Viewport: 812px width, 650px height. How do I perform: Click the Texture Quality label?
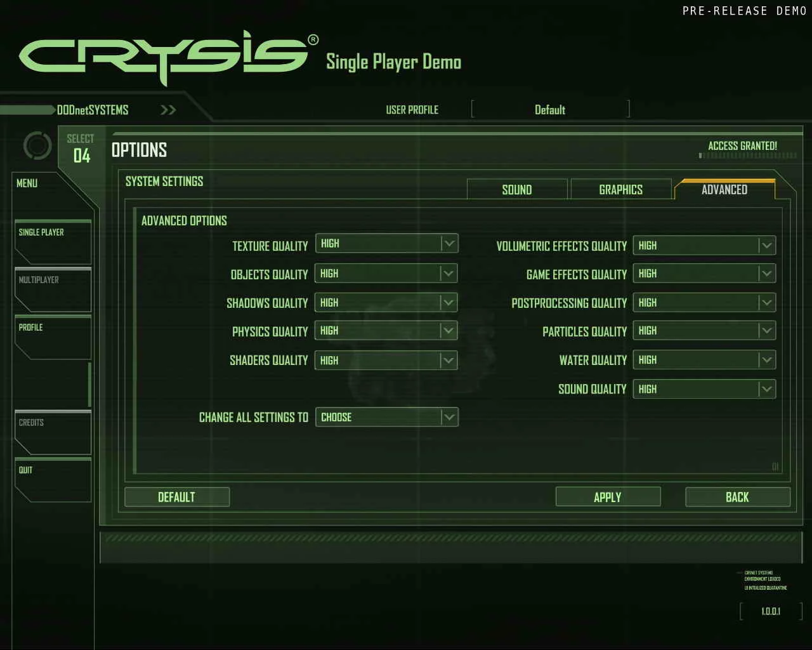coord(270,246)
